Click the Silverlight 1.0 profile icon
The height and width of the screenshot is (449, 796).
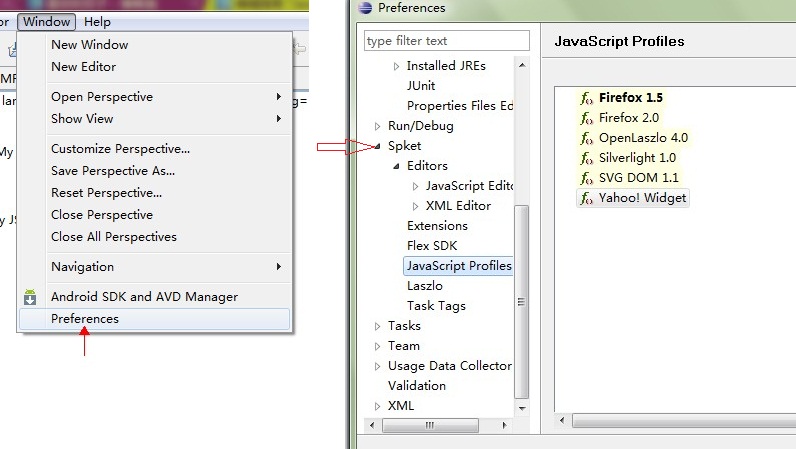[587, 158]
